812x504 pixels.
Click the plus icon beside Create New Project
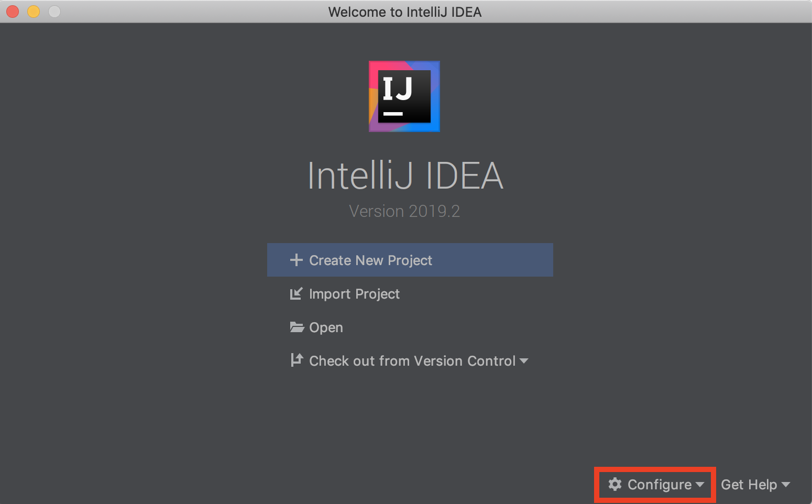coord(297,260)
